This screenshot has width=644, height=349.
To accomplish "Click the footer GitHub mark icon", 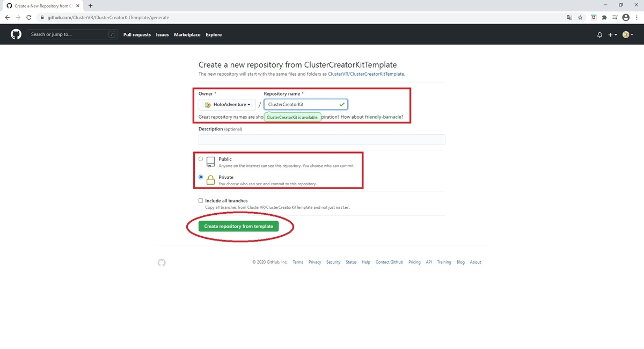I will pyautogui.click(x=162, y=263).
